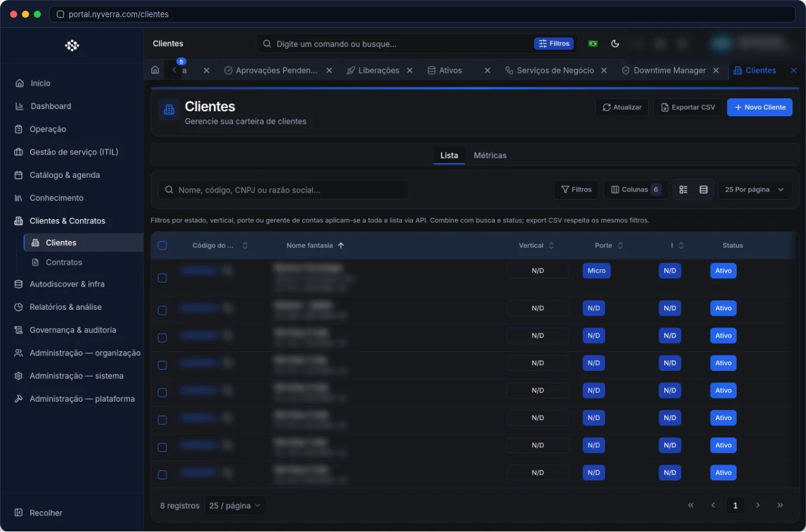Select all rows header checkbox
This screenshot has width=806, height=532.
(x=162, y=245)
